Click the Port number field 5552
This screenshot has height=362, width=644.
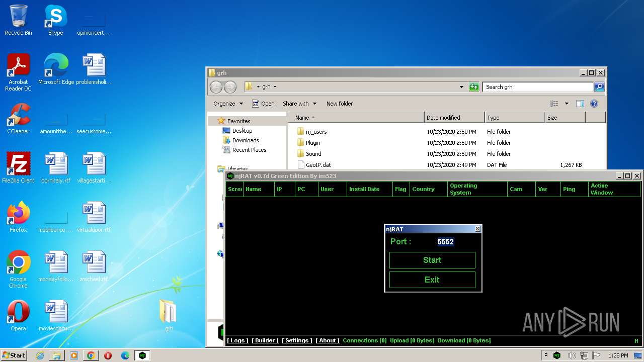click(x=445, y=241)
